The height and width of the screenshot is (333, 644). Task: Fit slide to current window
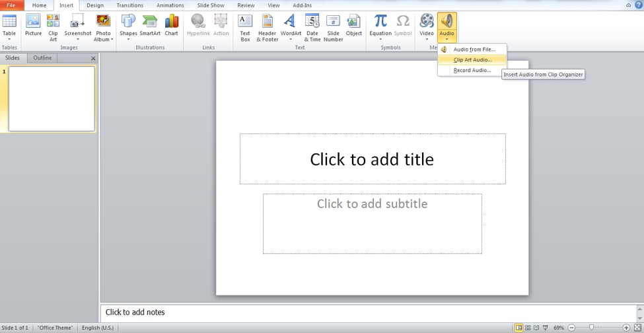(x=637, y=328)
